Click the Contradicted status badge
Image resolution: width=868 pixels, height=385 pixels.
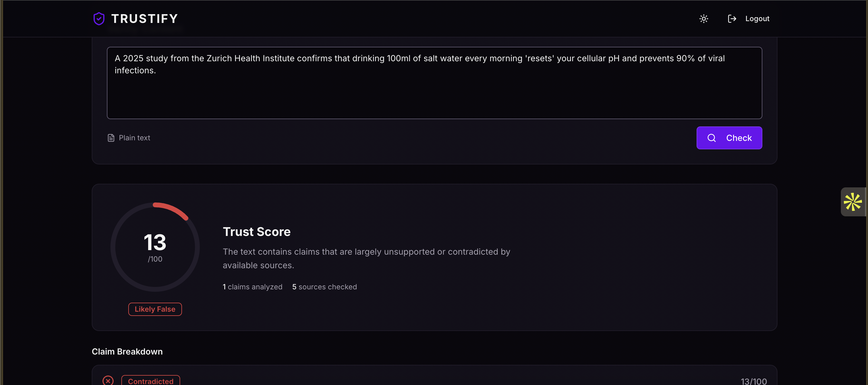[x=151, y=381]
